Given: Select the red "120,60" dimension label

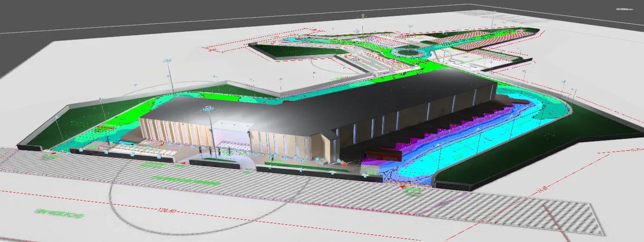Looking at the screenshot, I should pos(167,211).
